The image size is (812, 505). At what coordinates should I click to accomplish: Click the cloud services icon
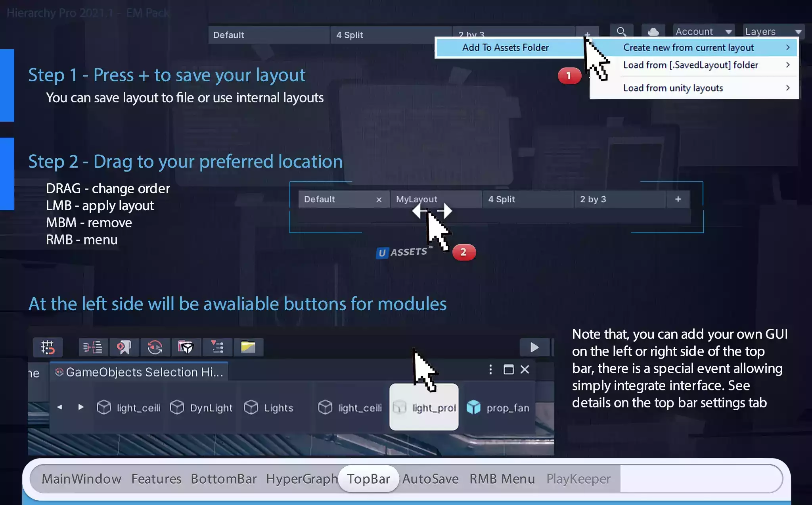(653, 31)
